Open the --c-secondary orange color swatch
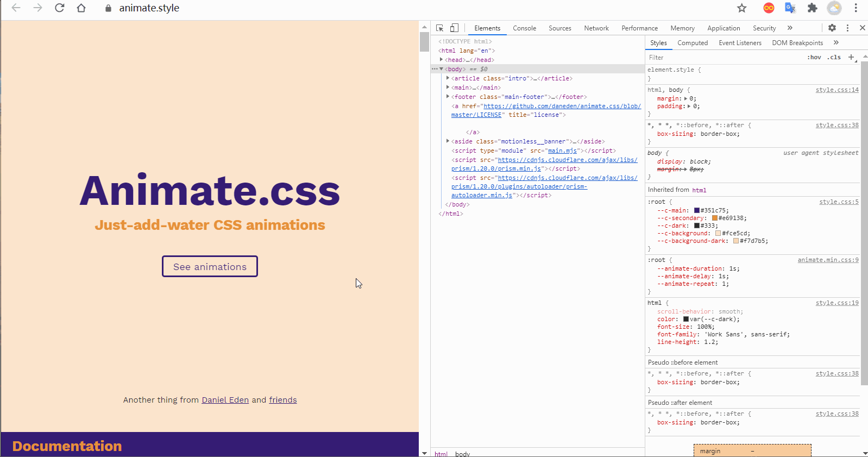Viewport: 868px width, 457px height. (x=715, y=218)
